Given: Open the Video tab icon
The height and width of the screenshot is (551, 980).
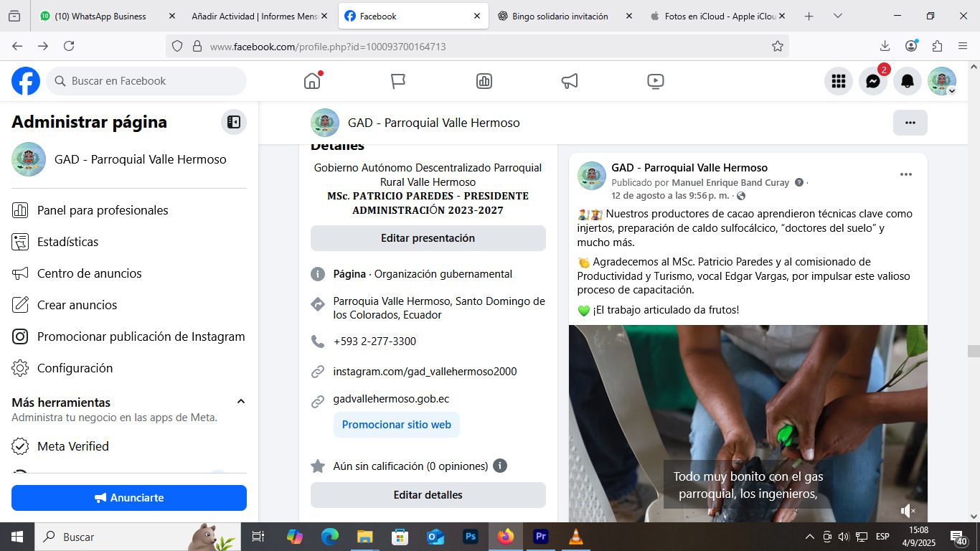Looking at the screenshot, I should tap(655, 81).
